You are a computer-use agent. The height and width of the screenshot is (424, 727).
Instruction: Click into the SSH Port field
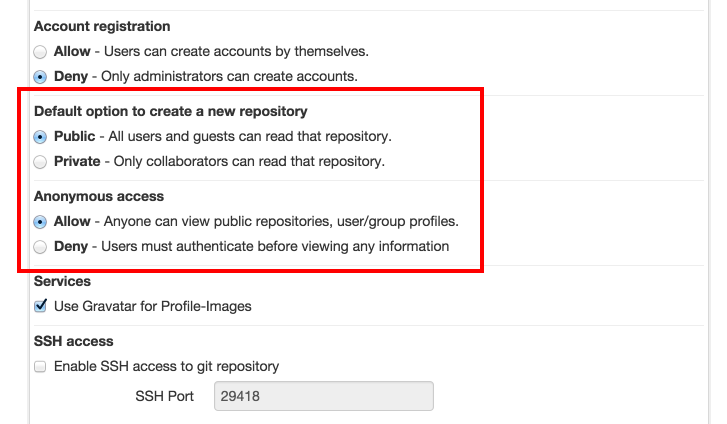click(323, 396)
